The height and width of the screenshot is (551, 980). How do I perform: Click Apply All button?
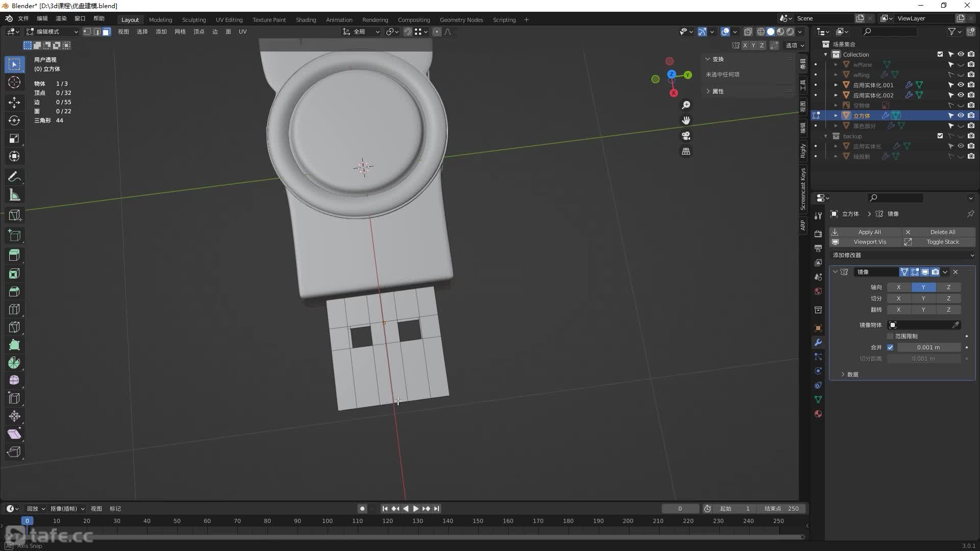(865, 232)
